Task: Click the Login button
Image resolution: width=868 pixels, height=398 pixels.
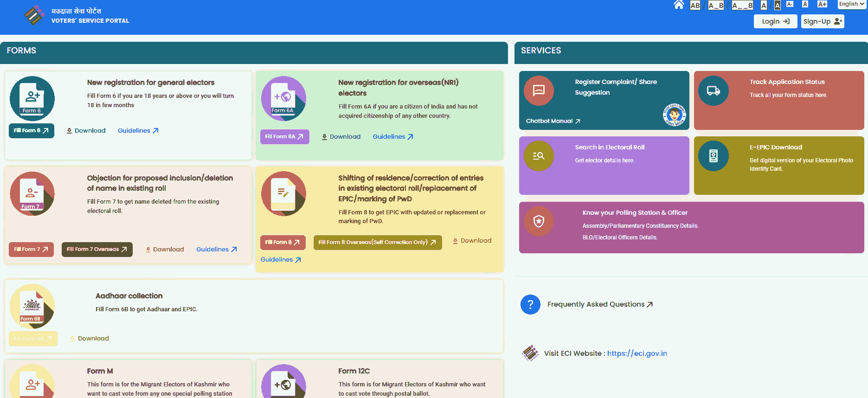Action: click(x=776, y=21)
